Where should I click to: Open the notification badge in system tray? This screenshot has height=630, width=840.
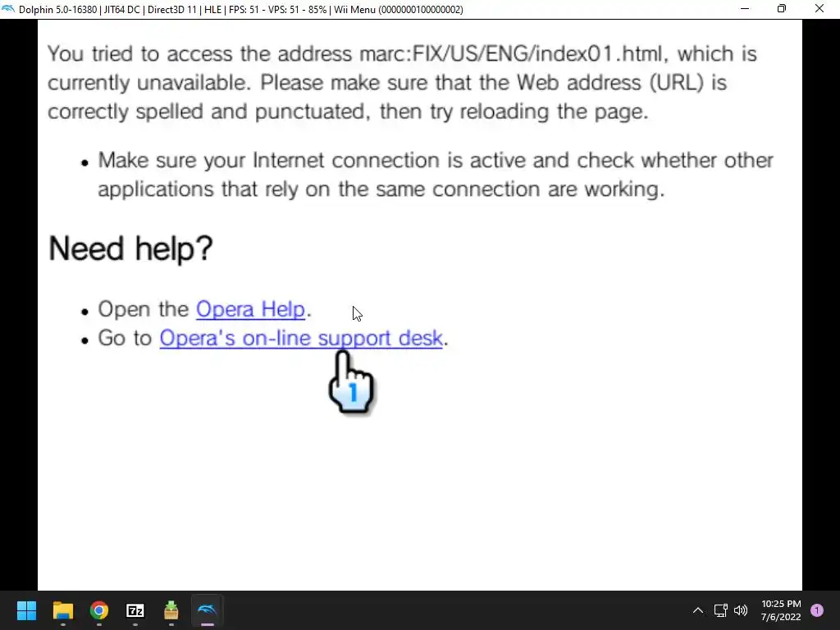tap(817, 610)
